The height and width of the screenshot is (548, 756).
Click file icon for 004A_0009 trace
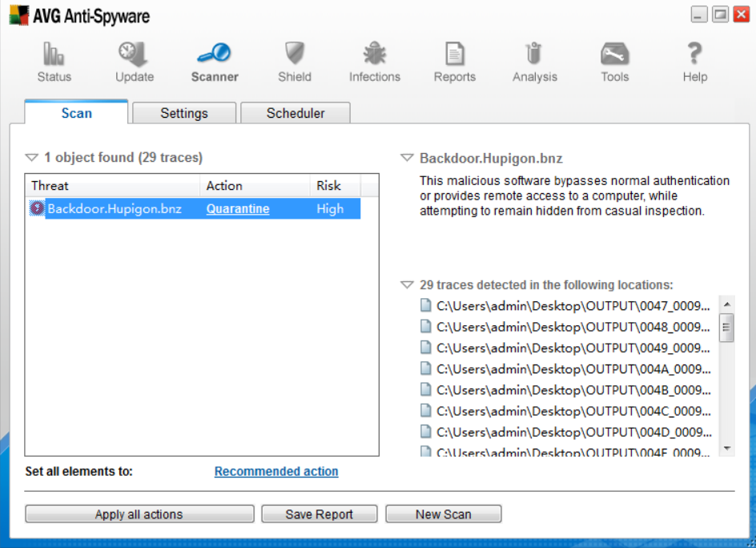click(426, 369)
